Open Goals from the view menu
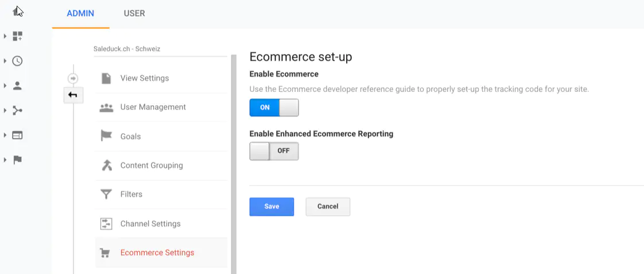Image resolution: width=644 pixels, height=274 pixels. tap(130, 136)
